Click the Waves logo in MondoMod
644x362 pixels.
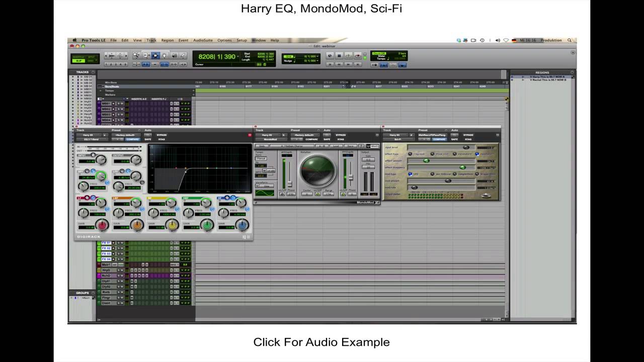(372, 146)
